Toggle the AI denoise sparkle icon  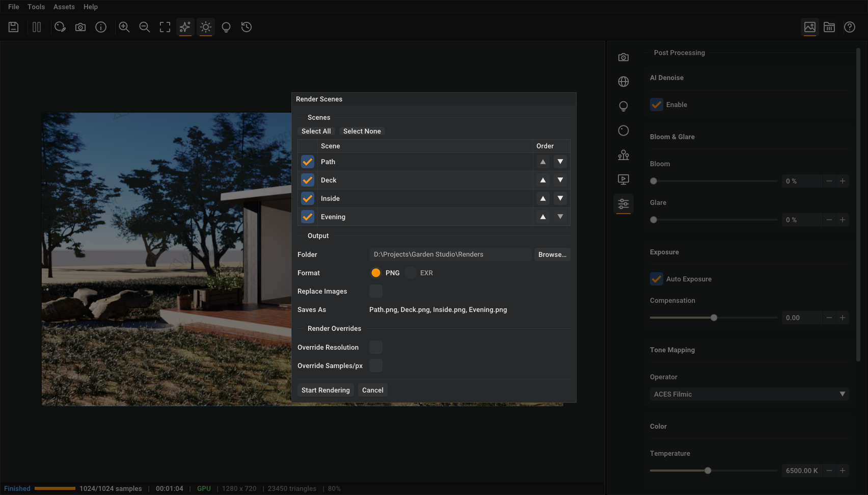(185, 27)
